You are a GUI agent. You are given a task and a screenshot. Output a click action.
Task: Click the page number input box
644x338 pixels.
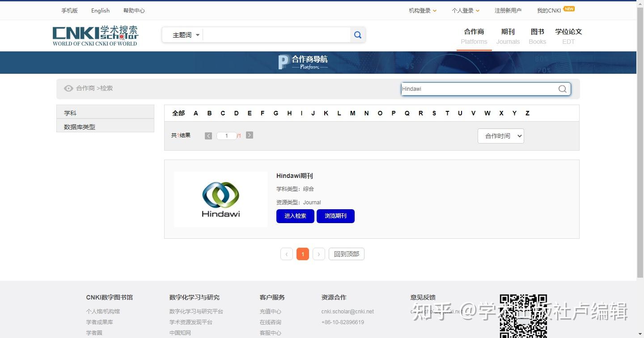point(227,135)
